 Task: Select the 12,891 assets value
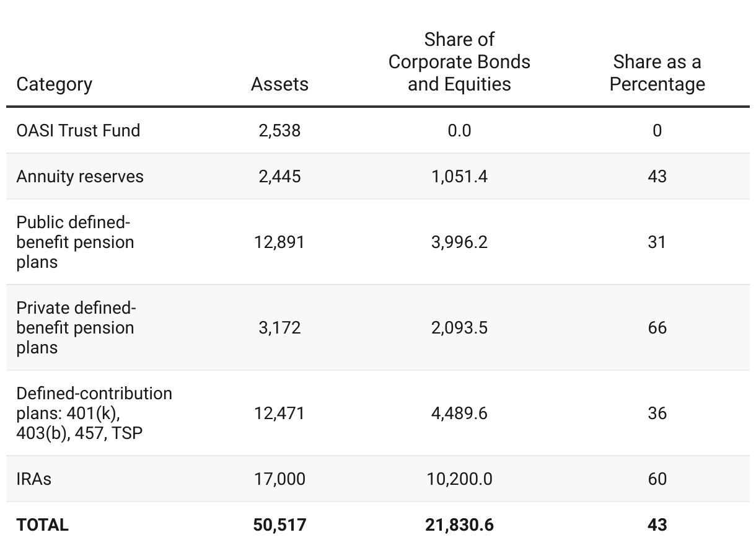pyautogui.click(x=279, y=242)
